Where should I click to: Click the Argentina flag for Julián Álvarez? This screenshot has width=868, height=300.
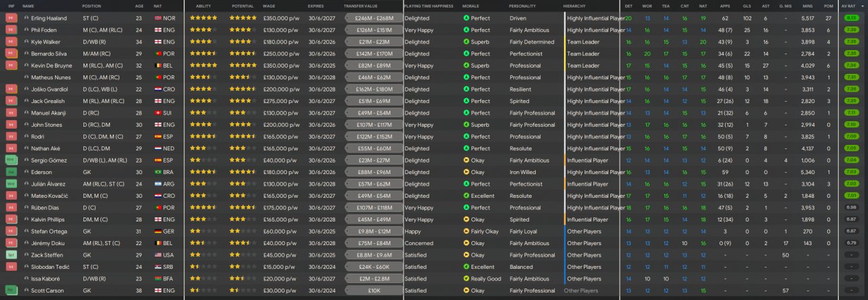[158, 184]
